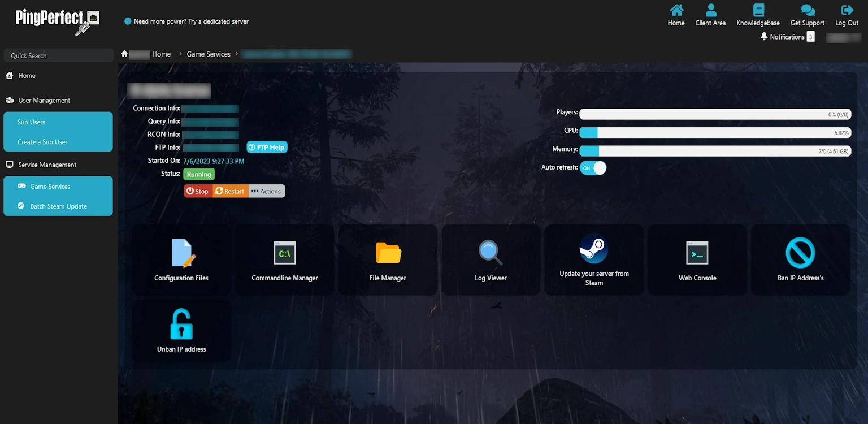Launch the Web Console icon
This screenshot has height=424, width=868.
pyautogui.click(x=697, y=253)
